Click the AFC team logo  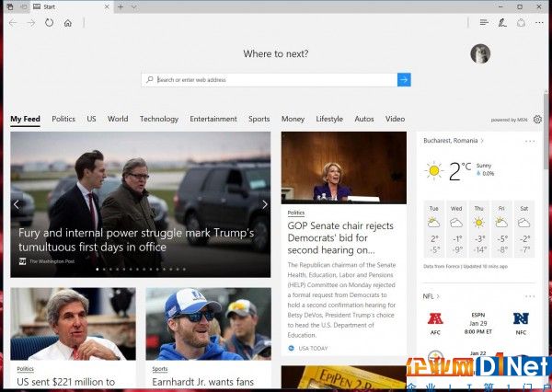point(435,318)
